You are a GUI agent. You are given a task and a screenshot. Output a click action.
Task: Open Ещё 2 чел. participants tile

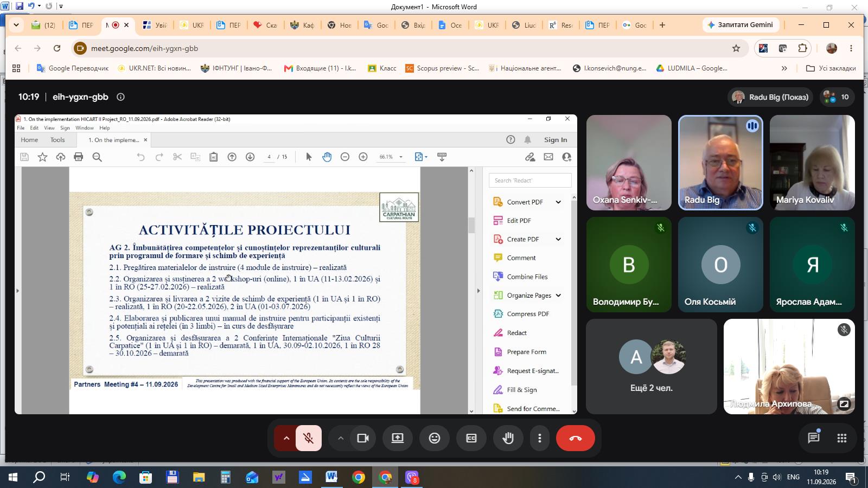tap(651, 367)
